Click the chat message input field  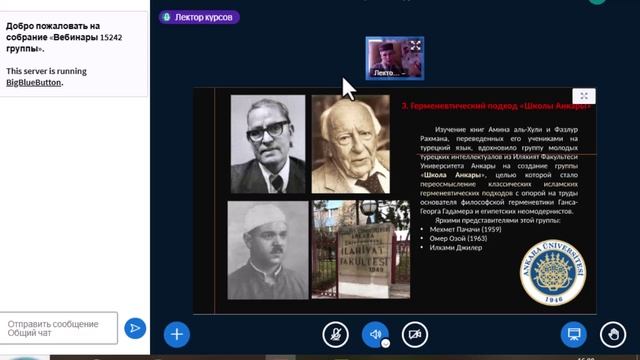pos(59,328)
